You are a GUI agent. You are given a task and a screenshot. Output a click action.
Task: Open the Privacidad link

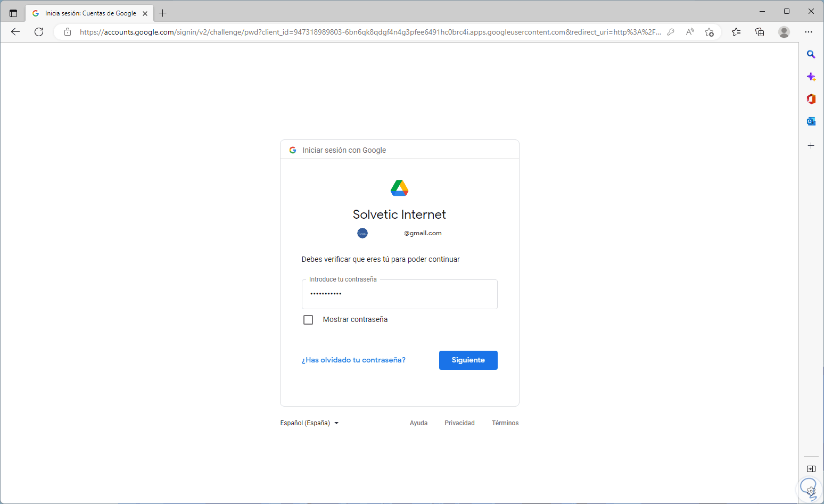pyautogui.click(x=460, y=423)
